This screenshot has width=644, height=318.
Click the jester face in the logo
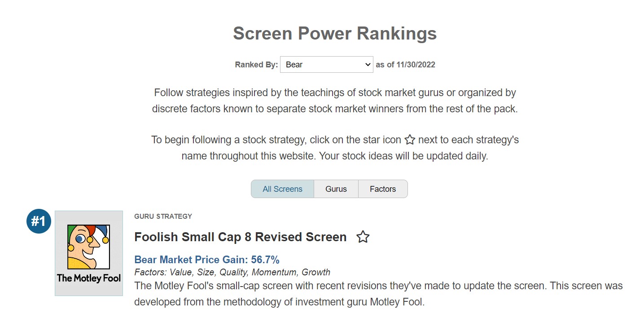pos(88,247)
